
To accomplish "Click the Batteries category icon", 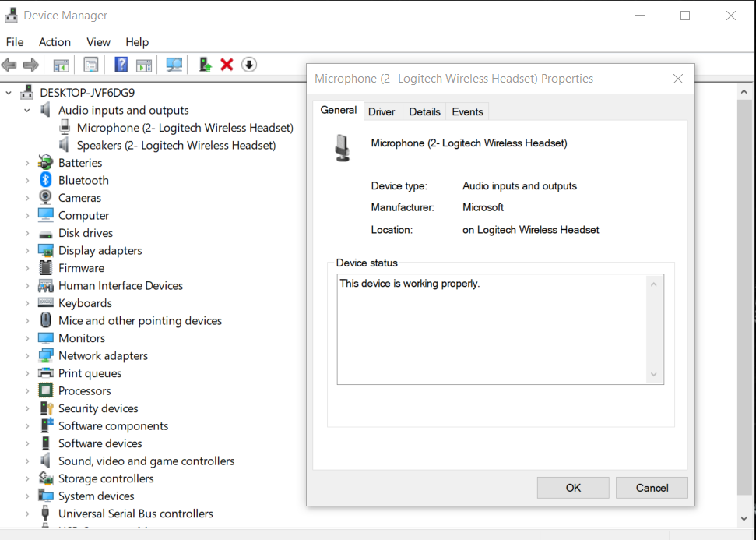I will coord(45,163).
